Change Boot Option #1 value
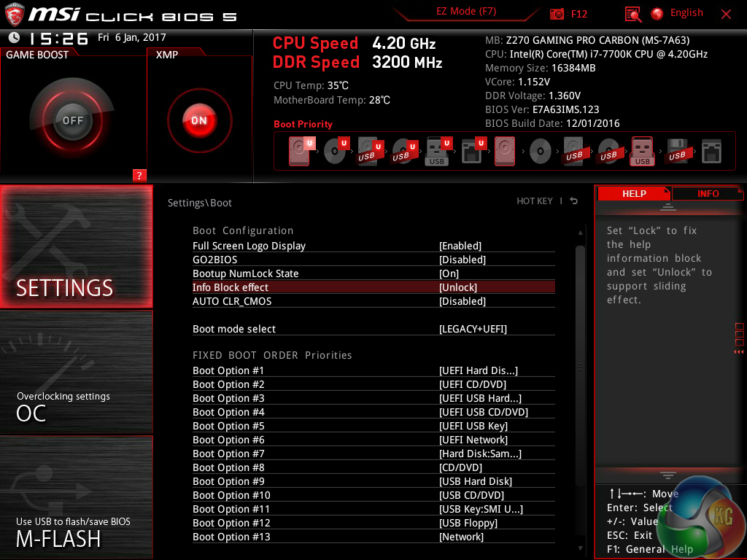Viewport: 747px width, 560px height. (x=478, y=370)
